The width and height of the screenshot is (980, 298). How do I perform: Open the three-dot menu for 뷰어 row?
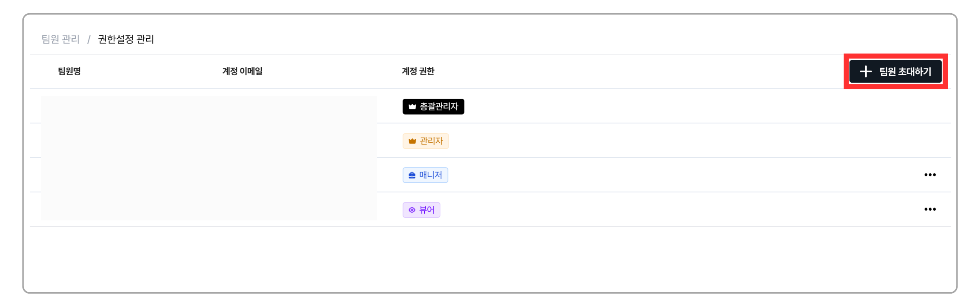coord(930,210)
